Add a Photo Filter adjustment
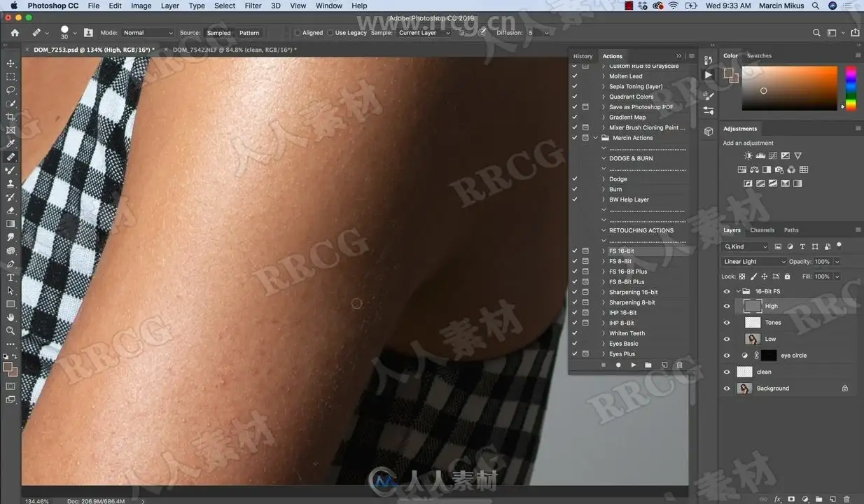Screen dimensions: 864x504 pyautogui.click(x=779, y=169)
